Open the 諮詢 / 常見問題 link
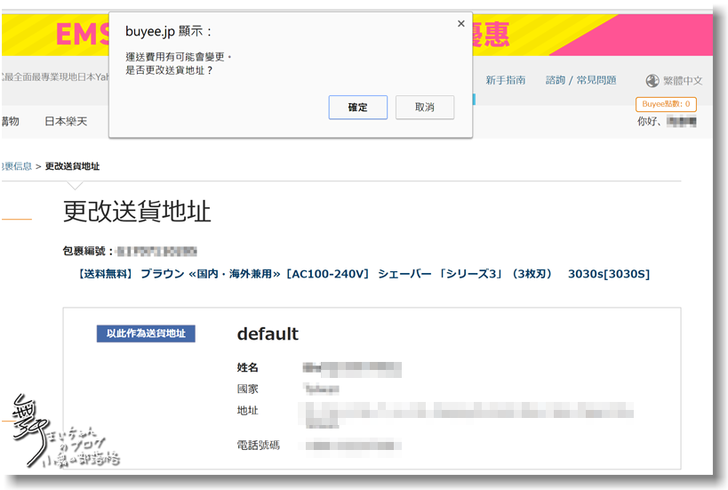 click(580, 80)
